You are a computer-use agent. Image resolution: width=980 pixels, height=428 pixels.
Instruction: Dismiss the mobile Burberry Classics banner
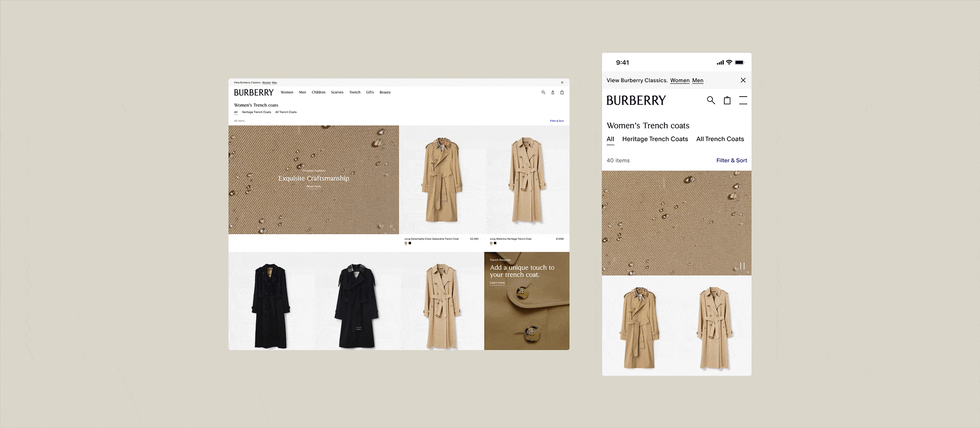tap(743, 80)
